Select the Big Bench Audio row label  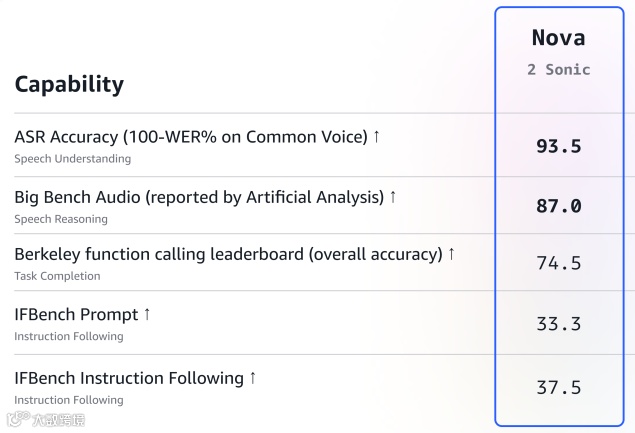point(198,197)
